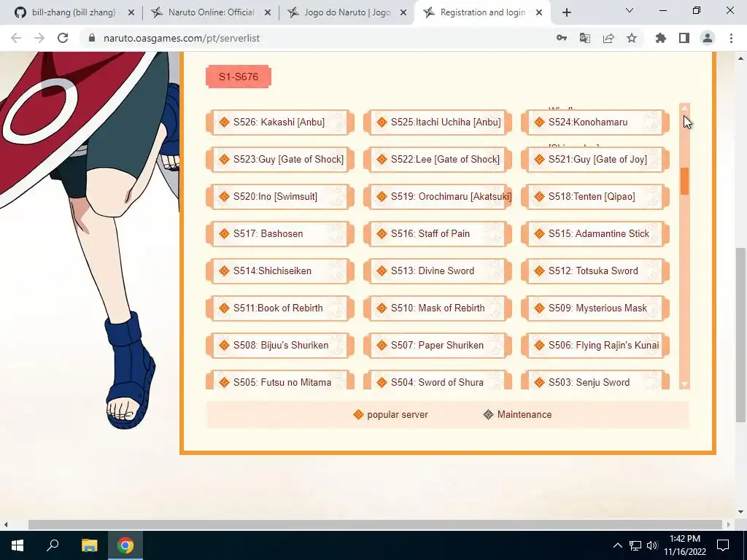Open saved passwords key icon
The image size is (747, 560).
pyautogui.click(x=562, y=38)
